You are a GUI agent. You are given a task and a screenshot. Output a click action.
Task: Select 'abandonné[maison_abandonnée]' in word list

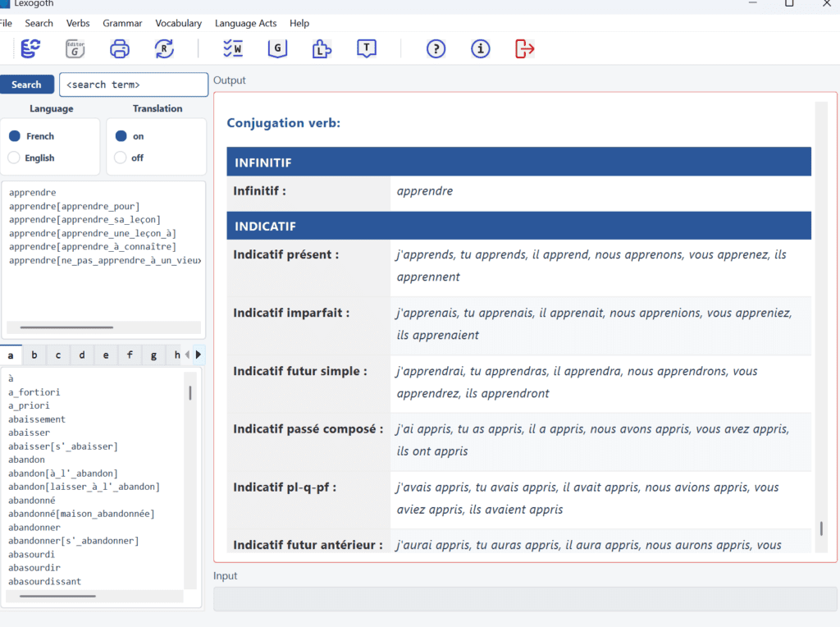point(81,514)
